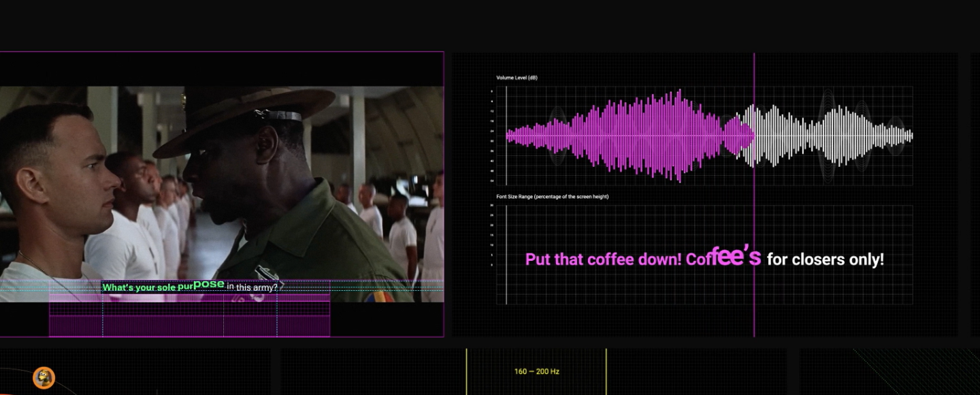Click the cartoon dog avatar icon
Viewport: 980px width, 395px height.
pyautogui.click(x=44, y=377)
